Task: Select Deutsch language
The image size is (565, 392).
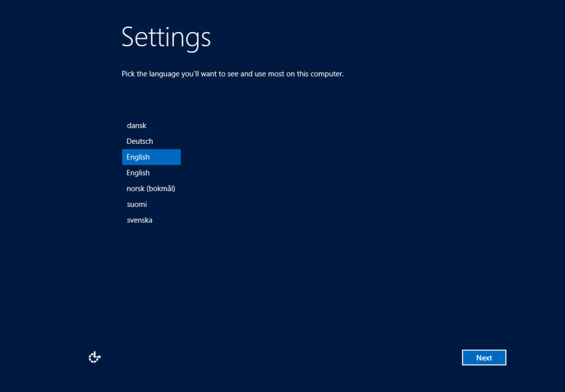Action: (151, 142)
